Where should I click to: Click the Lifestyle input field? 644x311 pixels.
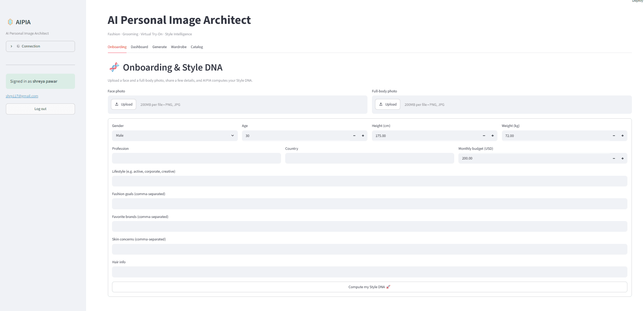coord(370,181)
